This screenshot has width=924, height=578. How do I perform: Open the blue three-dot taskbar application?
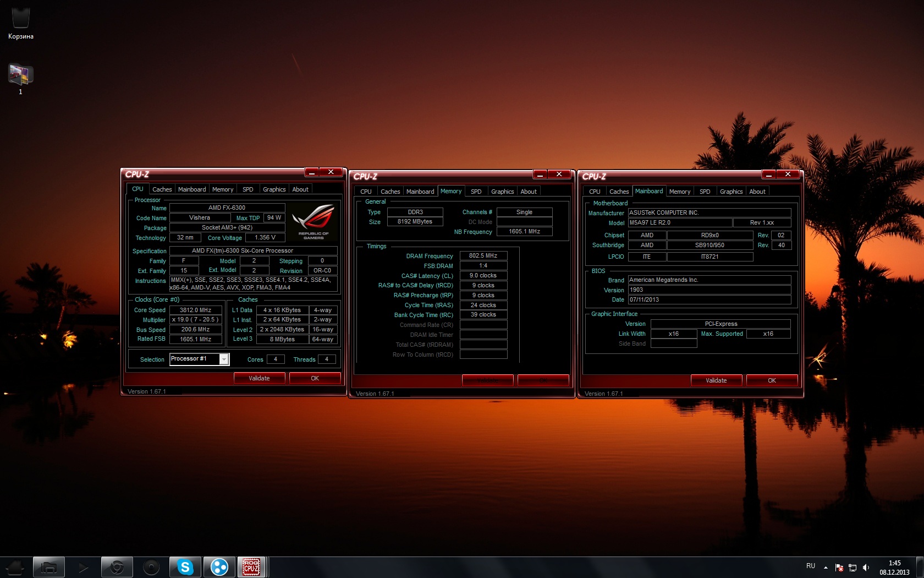[219, 567]
